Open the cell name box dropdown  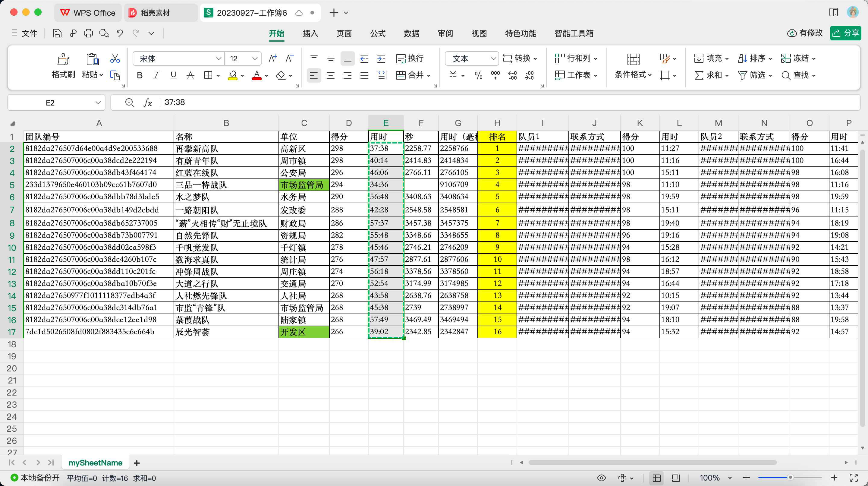(x=98, y=103)
